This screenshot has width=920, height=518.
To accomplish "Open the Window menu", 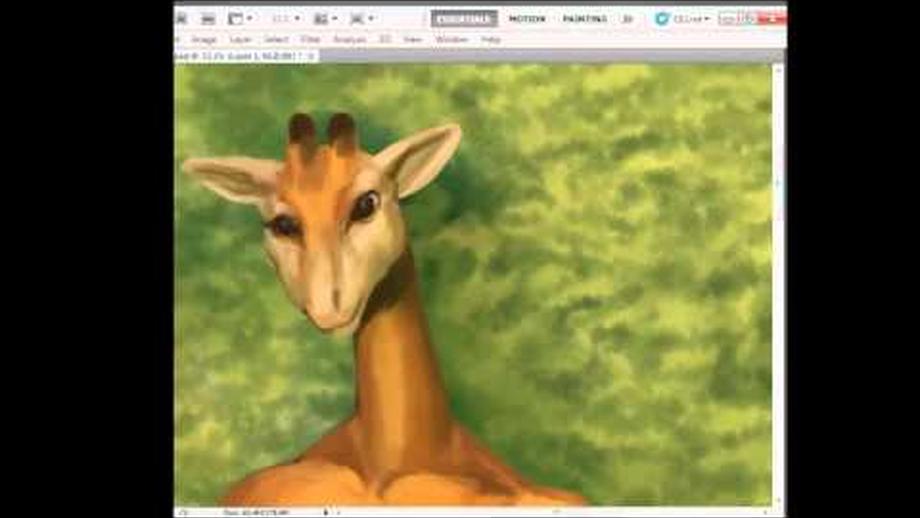I will (x=451, y=39).
